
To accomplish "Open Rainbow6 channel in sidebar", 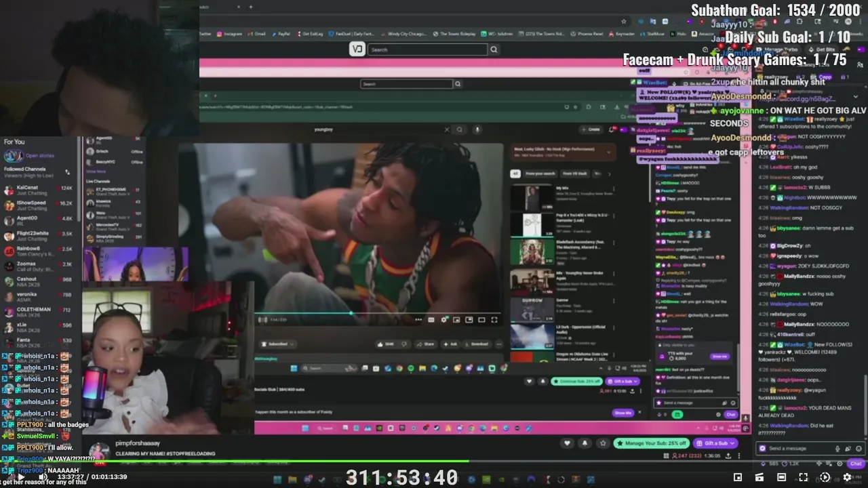I will pos(39,251).
